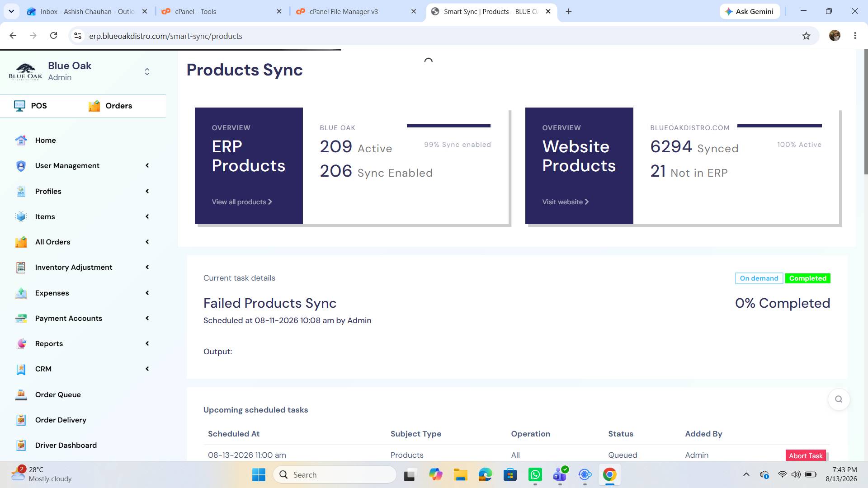Open the Blue Oak account switcher arrows
Viewport: 868px width, 488px height.
[147, 71]
